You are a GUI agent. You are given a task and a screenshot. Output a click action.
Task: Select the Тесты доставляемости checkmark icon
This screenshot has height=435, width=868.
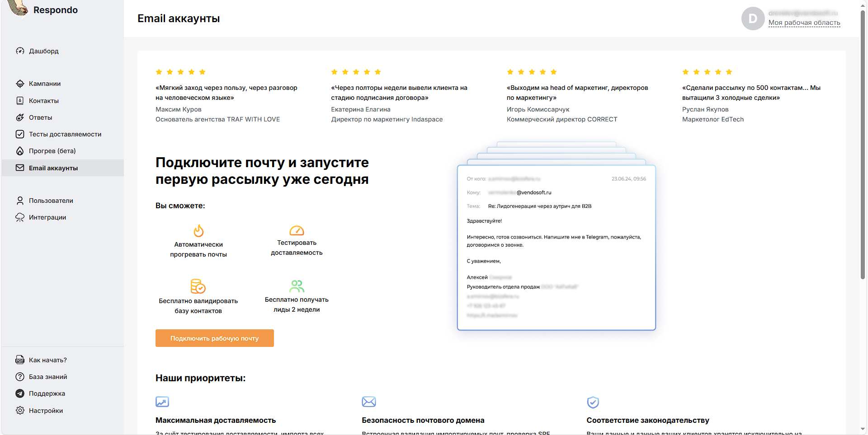(x=20, y=134)
